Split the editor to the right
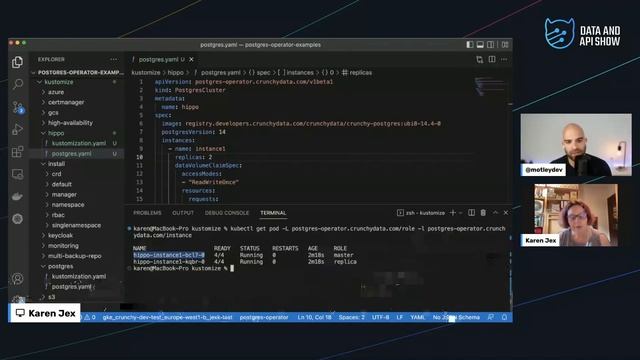Viewport: 640px width, 360px height. pos(492,60)
